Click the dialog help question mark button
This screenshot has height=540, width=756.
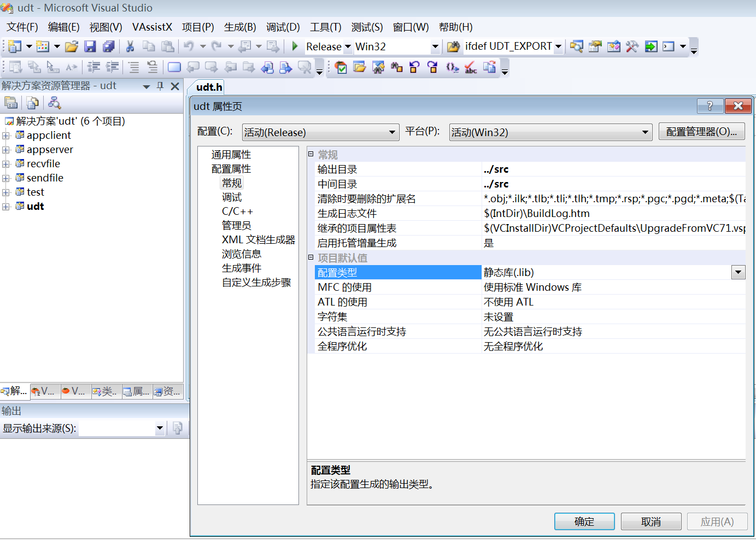point(710,106)
